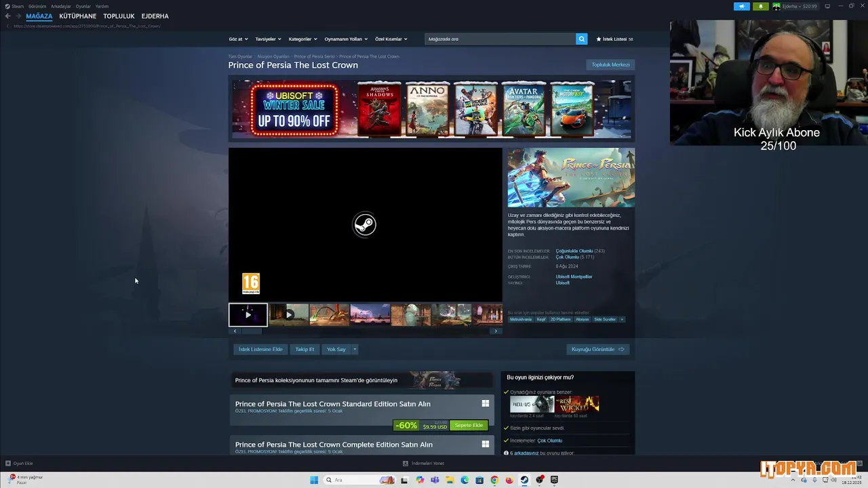Click the Takip Et button
868x488 pixels.
coord(304,350)
